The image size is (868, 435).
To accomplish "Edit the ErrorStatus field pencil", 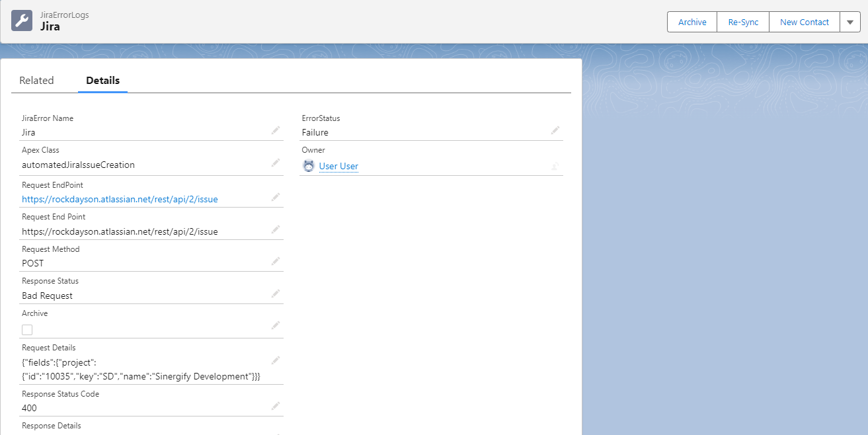I will point(555,131).
